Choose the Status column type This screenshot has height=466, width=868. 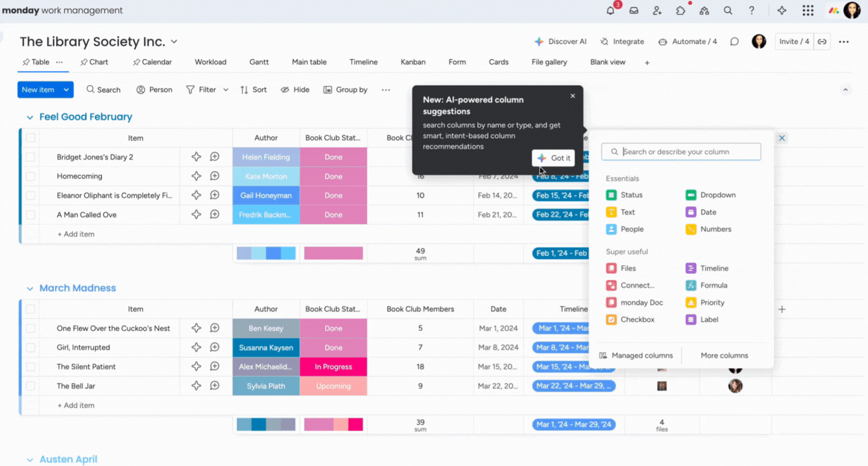coord(624,195)
